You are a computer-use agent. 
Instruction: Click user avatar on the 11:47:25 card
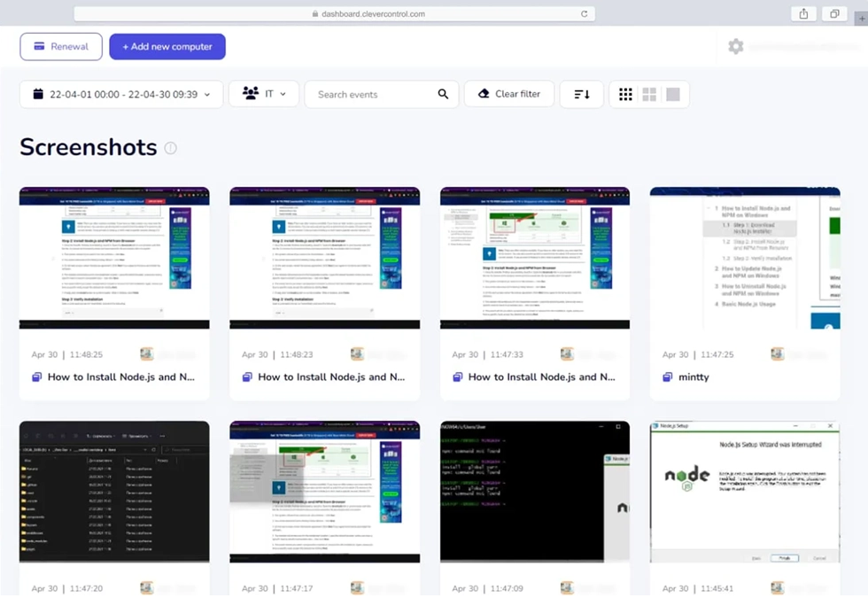(778, 353)
